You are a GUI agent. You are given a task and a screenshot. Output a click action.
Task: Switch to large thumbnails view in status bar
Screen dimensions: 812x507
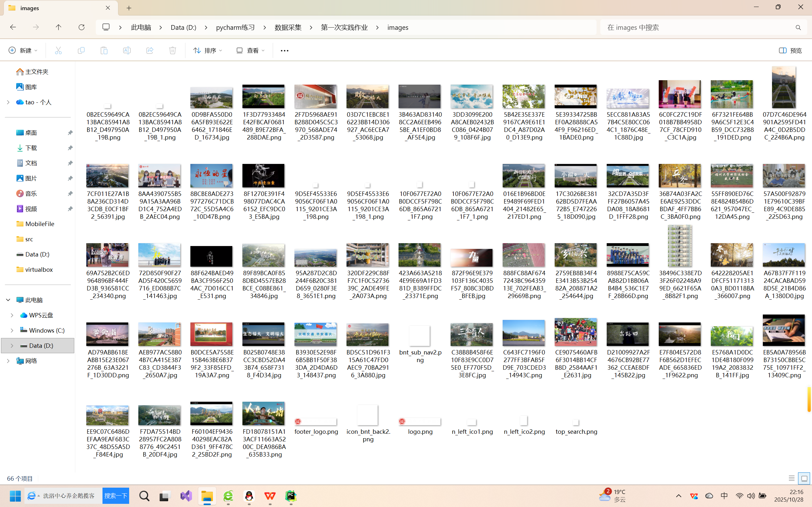point(804,478)
